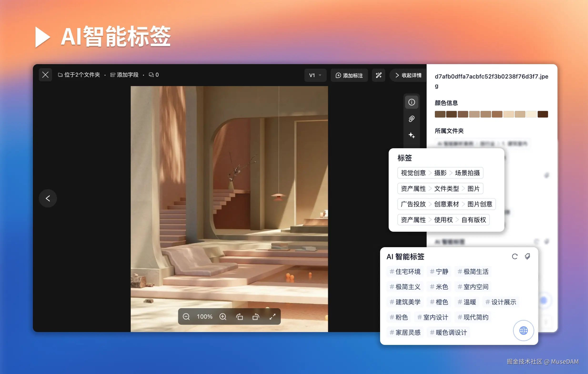Open the attachments paperclip icon
588x374 pixels.
[412, 119]
